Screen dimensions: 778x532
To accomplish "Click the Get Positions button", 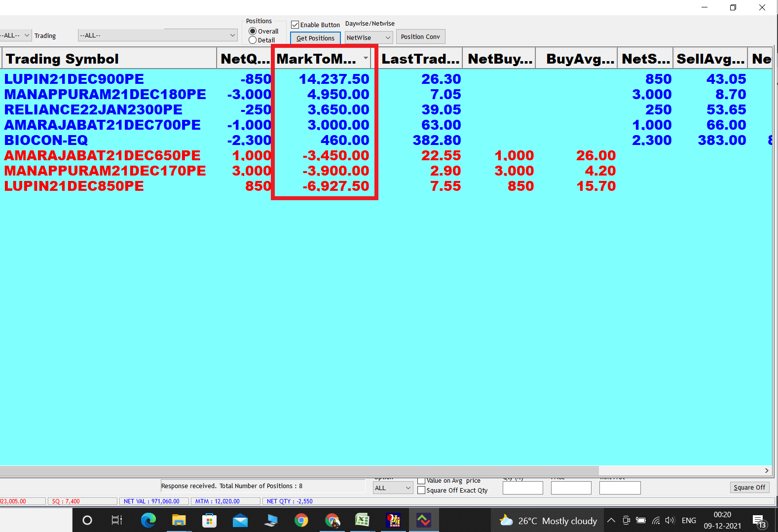I will click(315, 38).
